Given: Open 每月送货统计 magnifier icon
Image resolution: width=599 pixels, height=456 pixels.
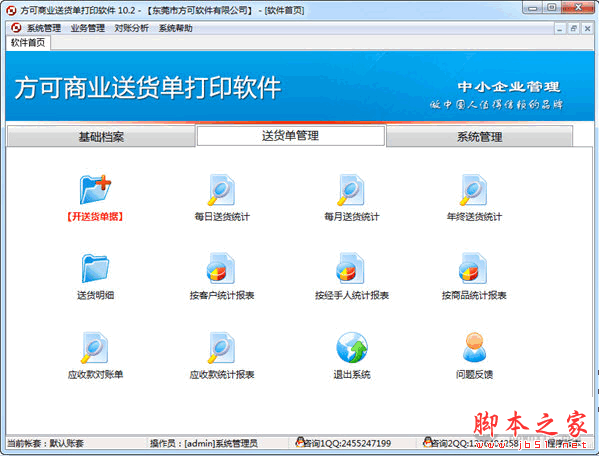Looking at the screenshot, I should (x=351, y=190).
